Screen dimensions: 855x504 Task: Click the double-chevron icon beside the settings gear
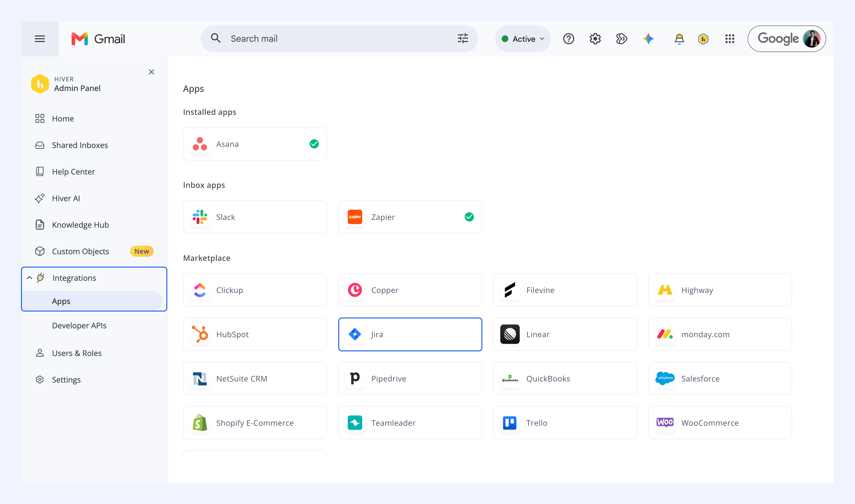621,39
